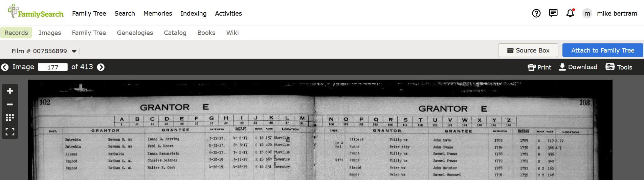The width and height of the screenshot is (644, 180).
Task: Download the current image
Action: point(578,67)
